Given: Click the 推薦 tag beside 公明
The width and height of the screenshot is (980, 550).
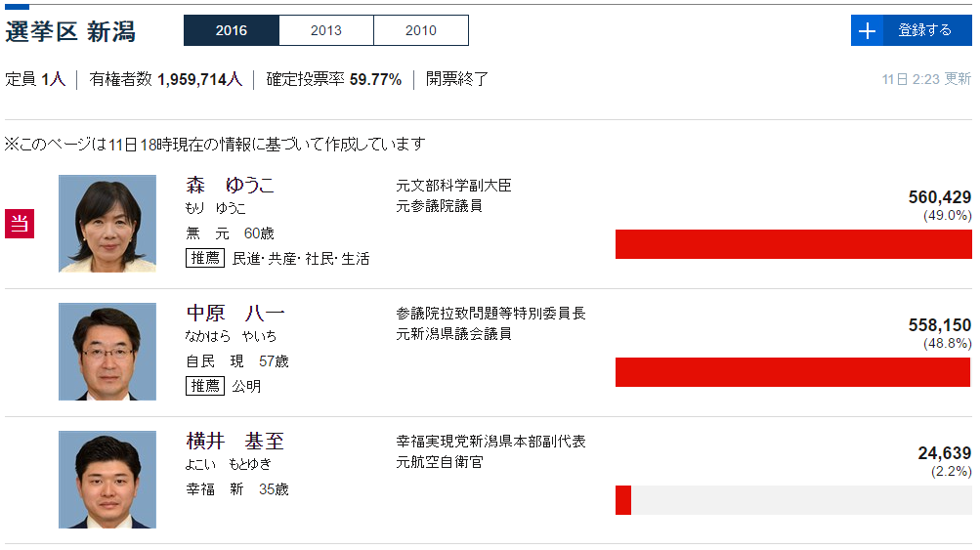Looking at the screenshot, I should point(205,386).
